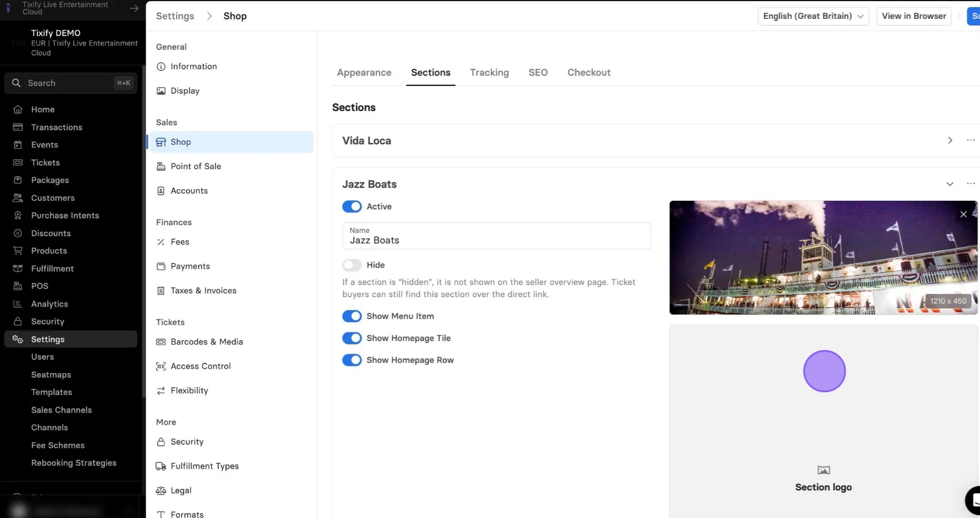Go to the Checkout tab
The height and width of the screenshot is (518, 980).
[589, 73]
